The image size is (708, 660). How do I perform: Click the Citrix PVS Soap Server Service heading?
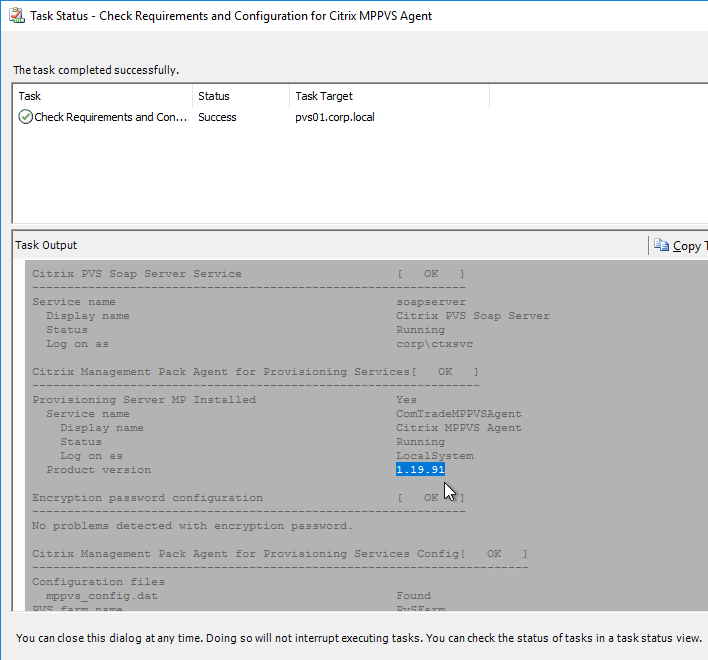pyautogui.click(x=137, y=274)
